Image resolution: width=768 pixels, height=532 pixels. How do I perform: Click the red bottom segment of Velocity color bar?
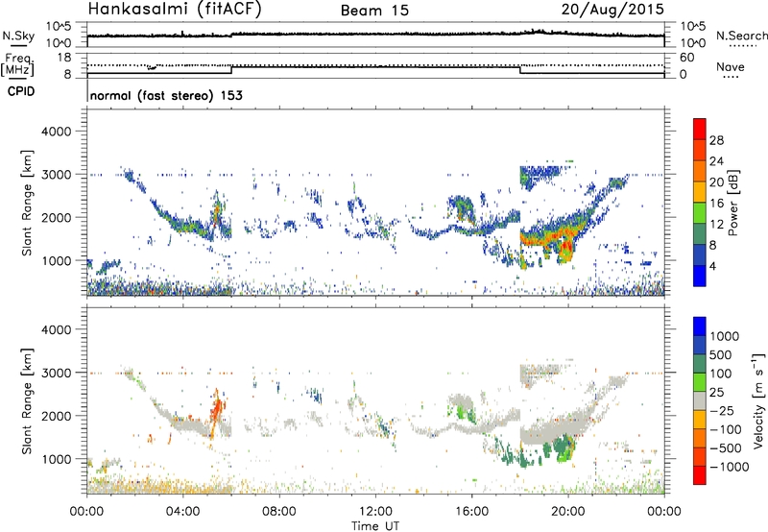pos(700,475)
